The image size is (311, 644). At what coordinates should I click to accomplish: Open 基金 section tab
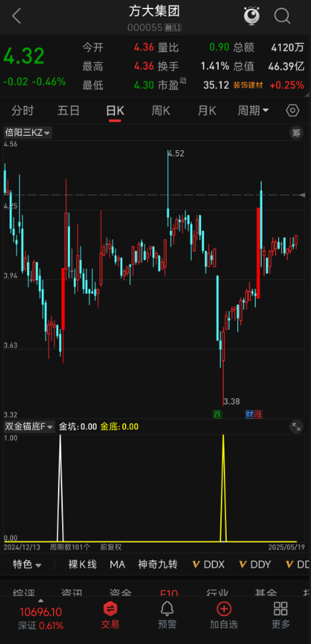coord(266,593)
